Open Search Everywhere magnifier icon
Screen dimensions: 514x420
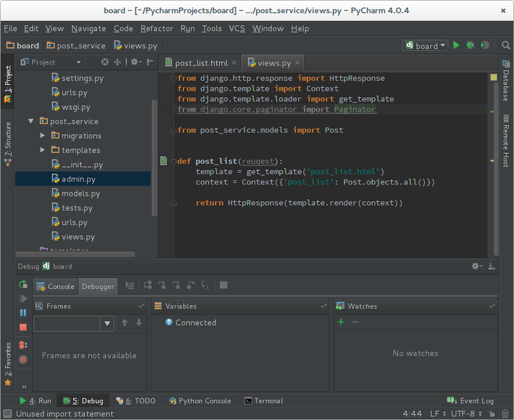506,45
